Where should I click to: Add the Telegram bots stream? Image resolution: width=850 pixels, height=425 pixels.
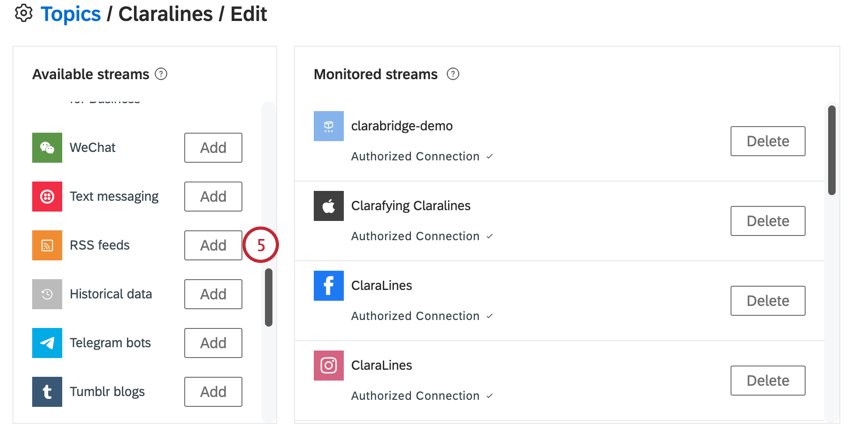pyautogui.click(x=213, y=343)
